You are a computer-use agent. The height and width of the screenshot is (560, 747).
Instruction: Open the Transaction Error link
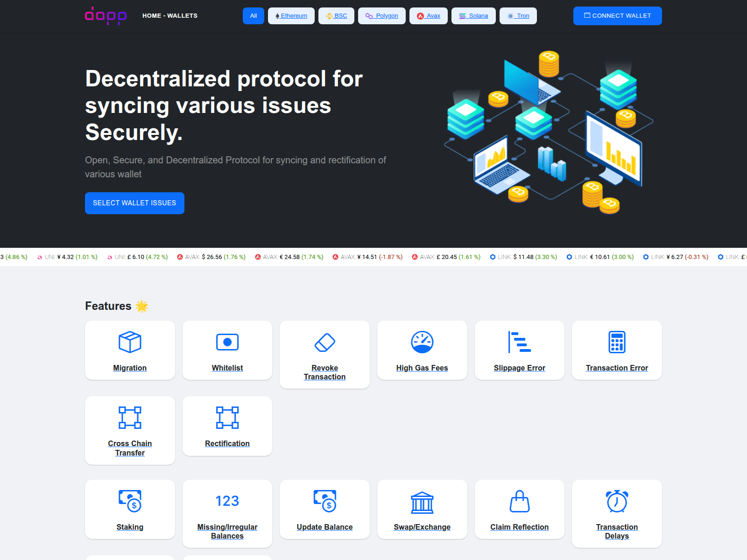click(617, 368)
